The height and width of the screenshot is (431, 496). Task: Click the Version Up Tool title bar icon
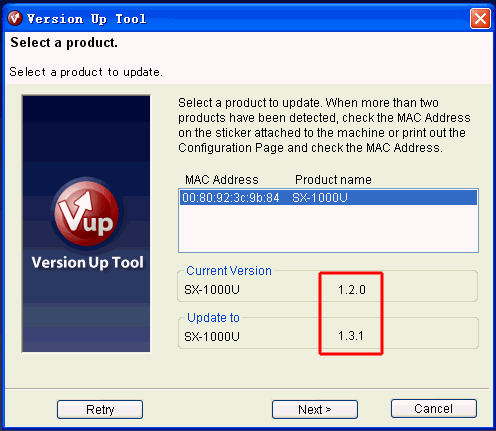[14, 18]
